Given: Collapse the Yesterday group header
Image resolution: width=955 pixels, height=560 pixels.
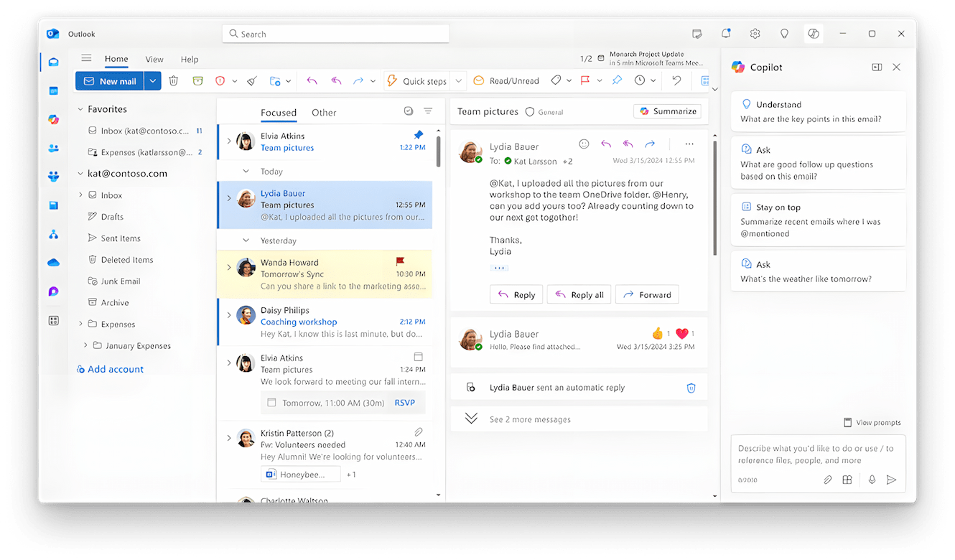Looking at the screenshot, I should (246, 241).
